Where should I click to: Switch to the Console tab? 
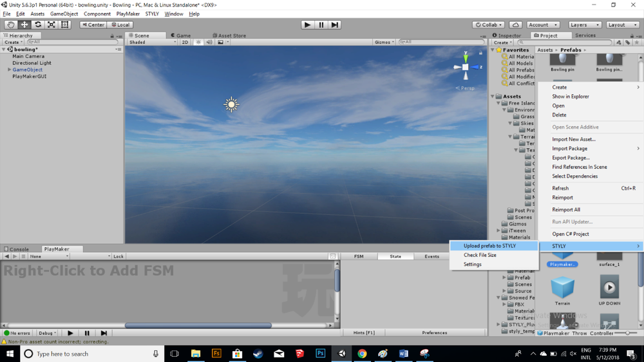17,249
